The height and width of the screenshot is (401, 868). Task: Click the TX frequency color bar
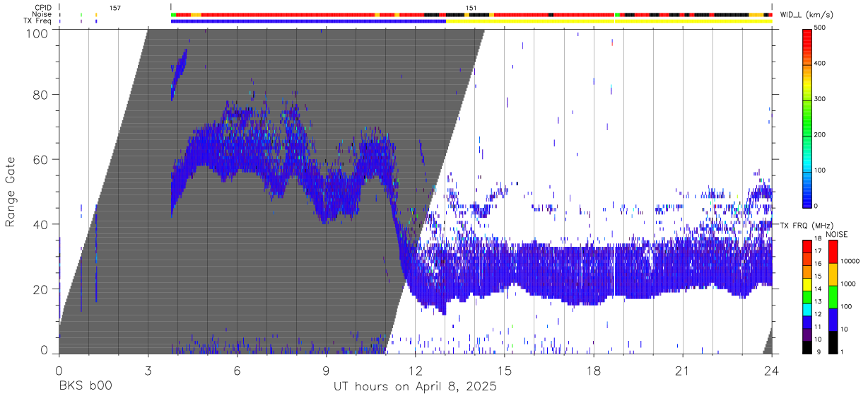click(x=808, y=296)
